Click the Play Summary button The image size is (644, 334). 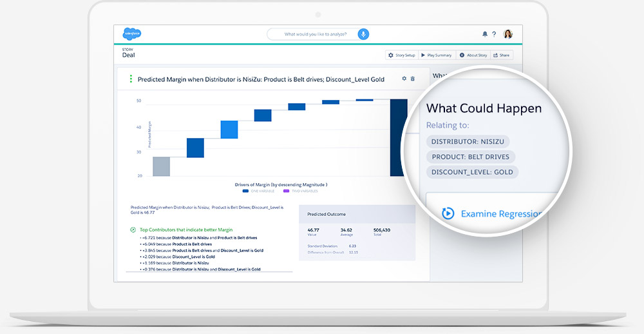(437, 55)
